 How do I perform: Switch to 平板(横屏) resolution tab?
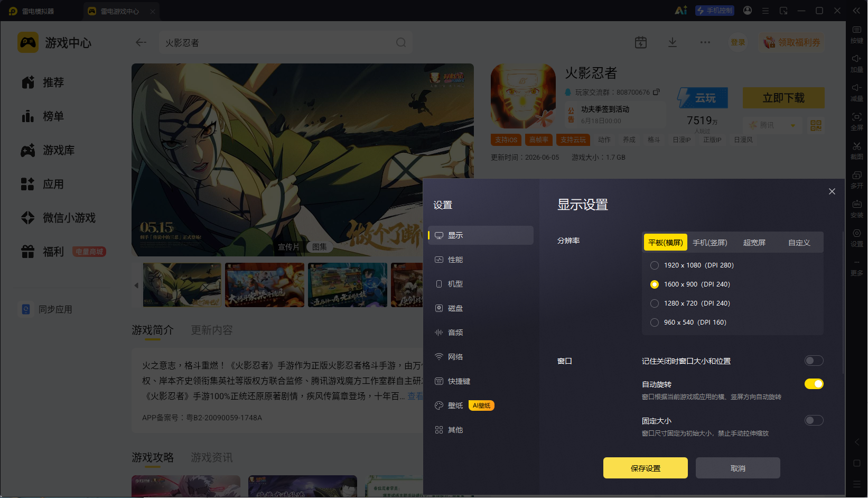coord(666,243)
